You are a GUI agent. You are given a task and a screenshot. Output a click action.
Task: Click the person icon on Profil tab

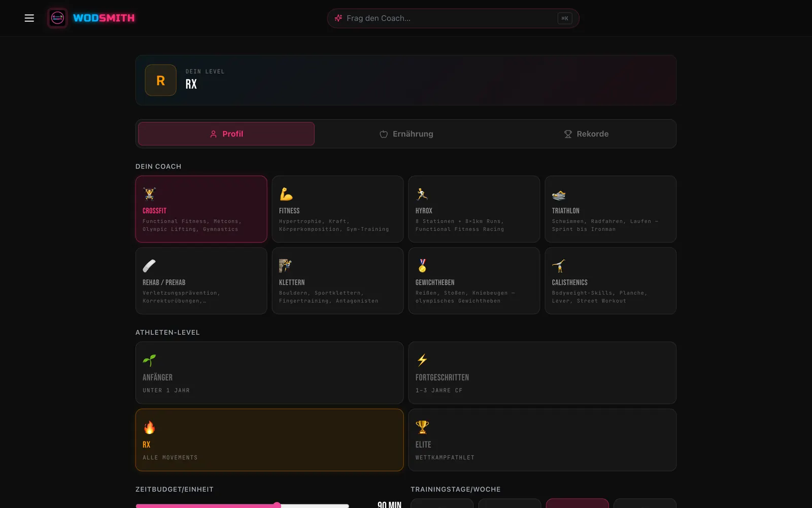click(x=214, y=134)
